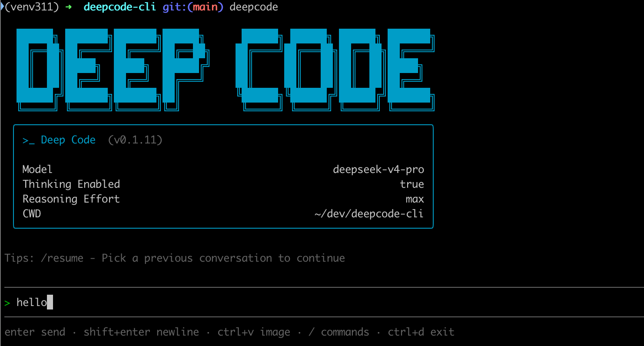Click the large DEEP CODE ASCII banner
This screenshot has width=644, height=346.
click(x=226, y=70)
